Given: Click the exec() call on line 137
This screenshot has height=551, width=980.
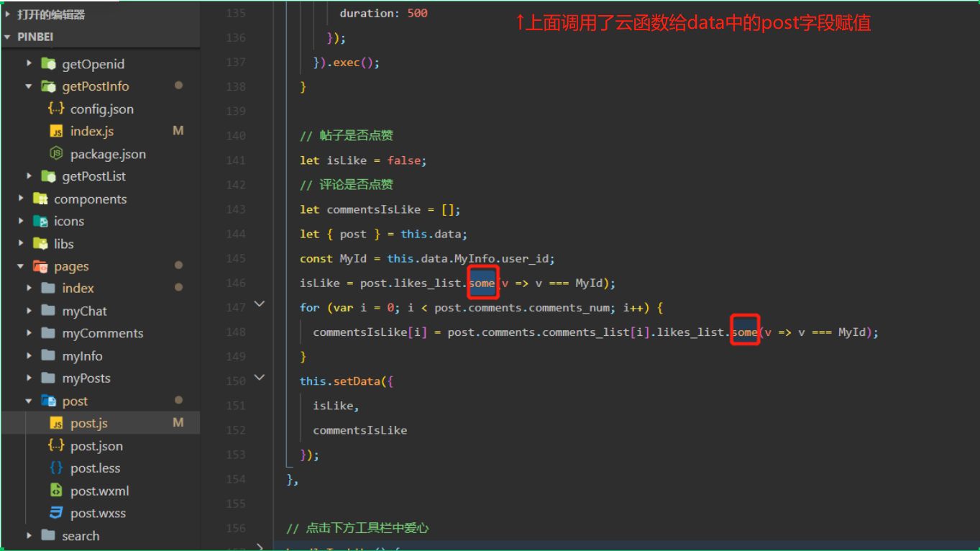Looking at the screenshot, I should pyautogui.click(x=356, y=63).
